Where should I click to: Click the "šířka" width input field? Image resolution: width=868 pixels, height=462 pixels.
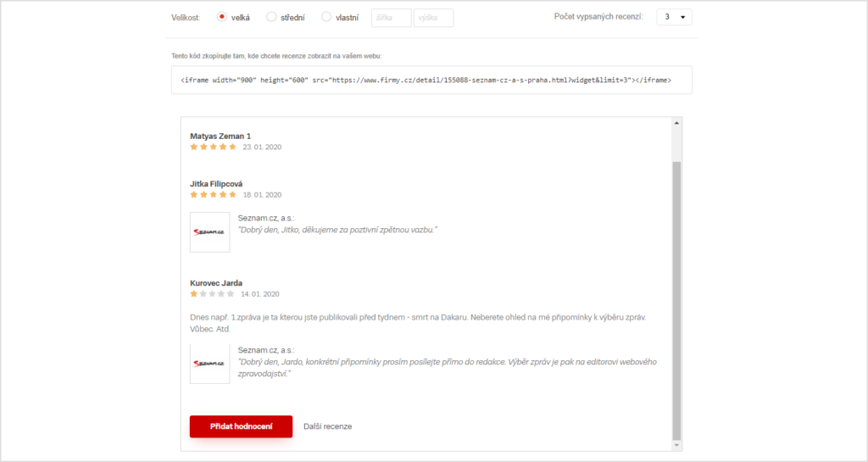[392, 18]
